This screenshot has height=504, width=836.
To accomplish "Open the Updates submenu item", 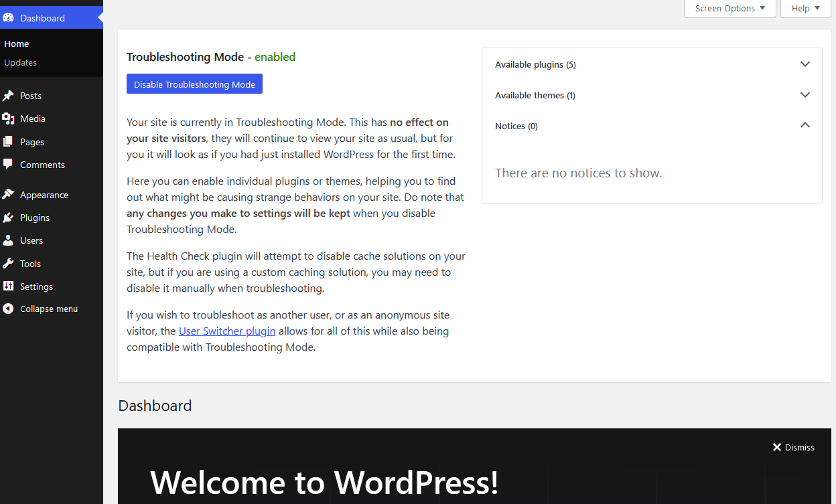I will pos(20,62).
